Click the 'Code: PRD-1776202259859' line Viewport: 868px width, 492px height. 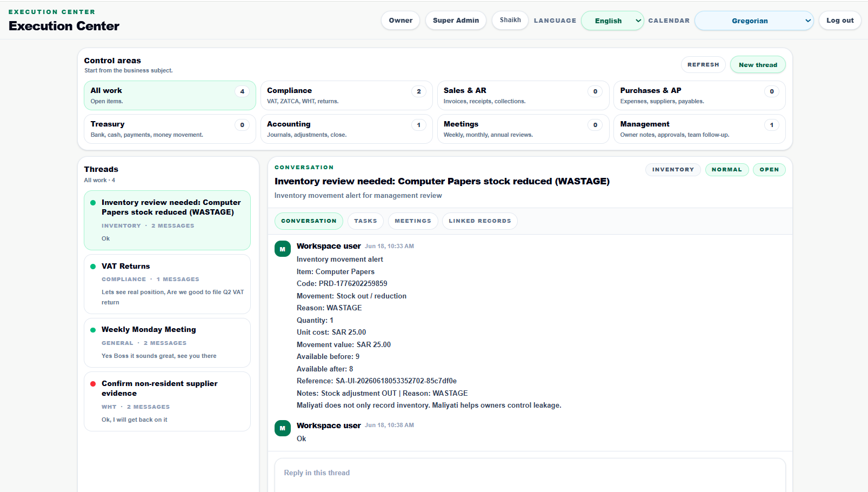(342, 283)
